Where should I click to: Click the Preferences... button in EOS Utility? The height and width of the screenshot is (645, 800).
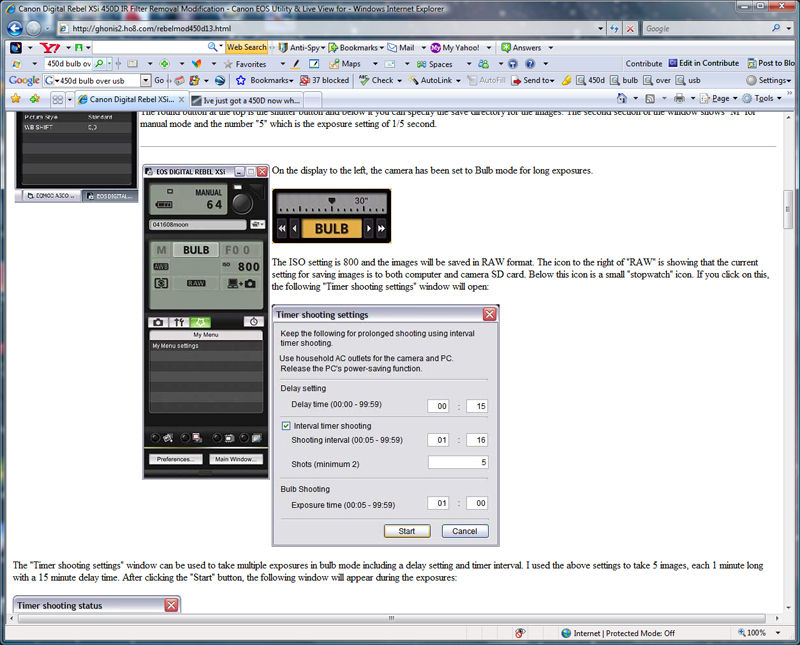176,459
